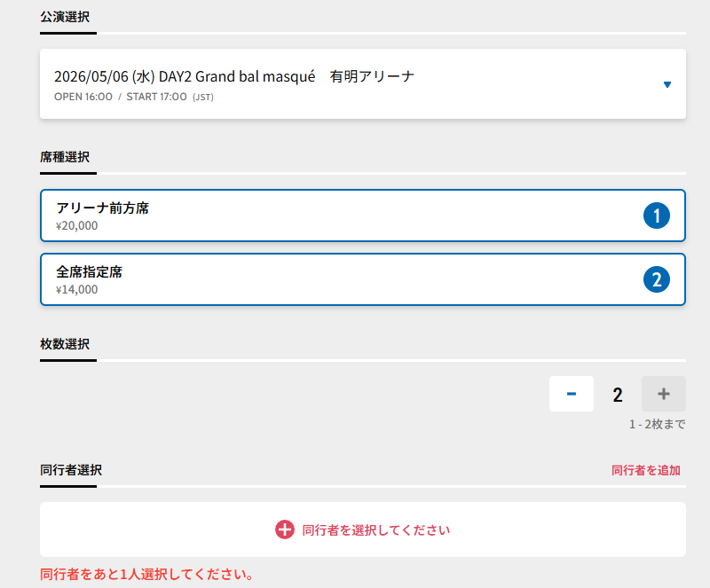Click the 枚数選択 section heading

[65, 344]
